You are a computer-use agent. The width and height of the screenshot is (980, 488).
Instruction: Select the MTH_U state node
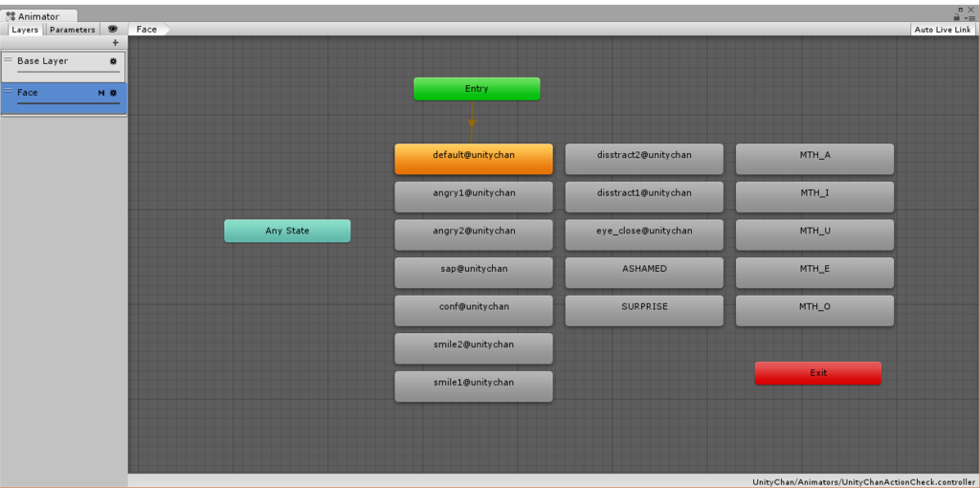pyautogui.click(x=815, y=235)
